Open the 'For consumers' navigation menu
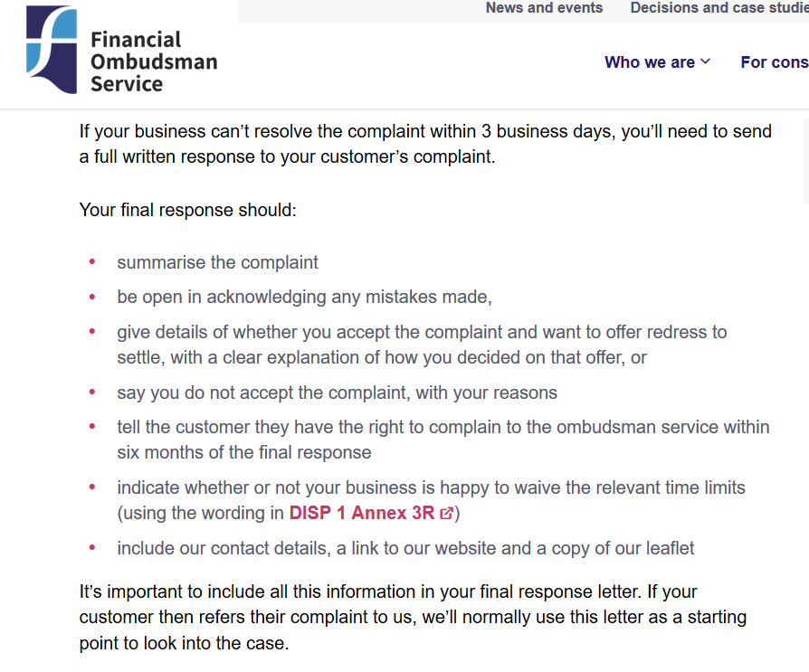 (x=775, y=62)
